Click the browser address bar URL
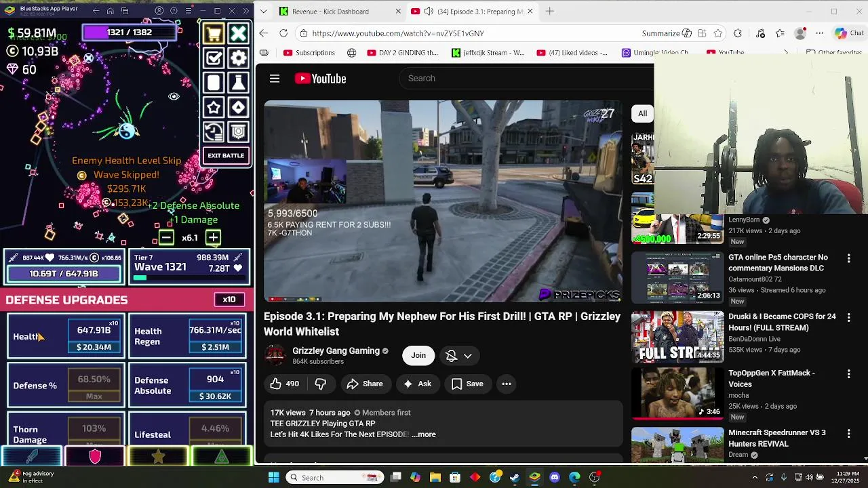This screenshot has height=488, width=868. point(398,33)
